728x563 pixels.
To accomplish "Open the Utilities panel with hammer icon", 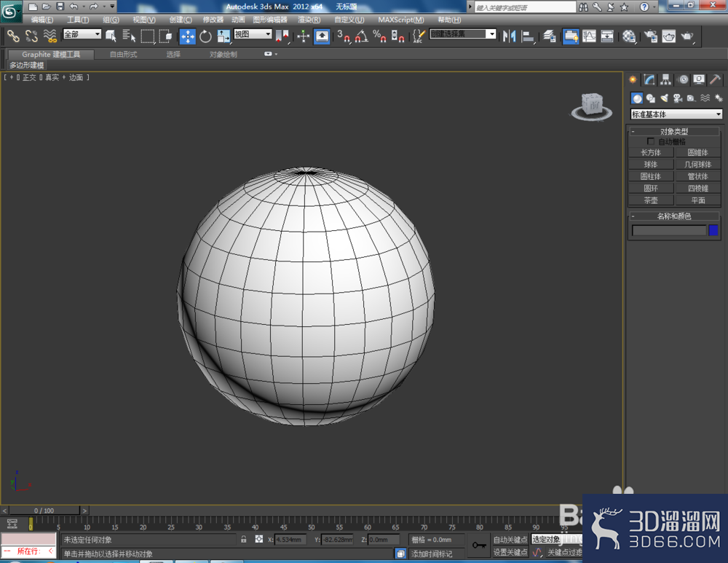I will click(x=716, y=79).
